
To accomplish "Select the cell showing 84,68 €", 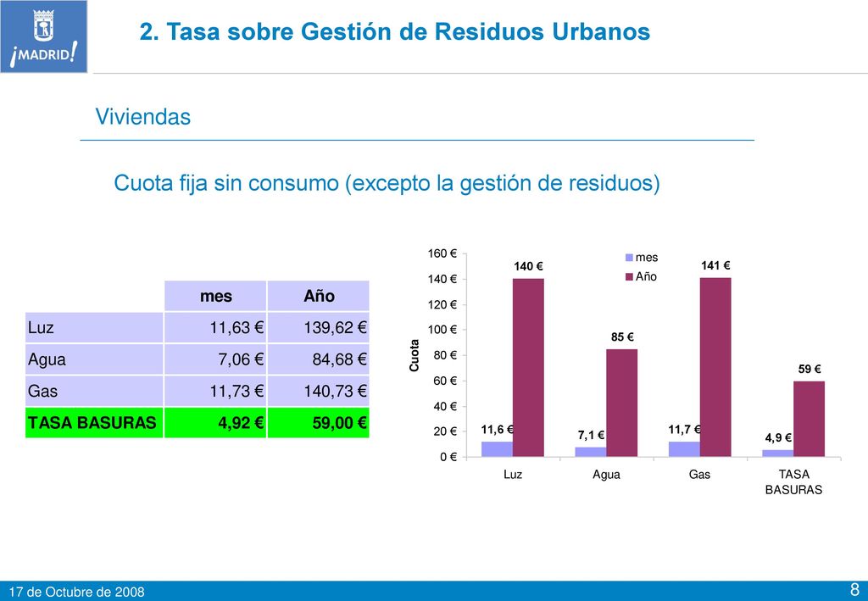I will [x=319, y=359].
